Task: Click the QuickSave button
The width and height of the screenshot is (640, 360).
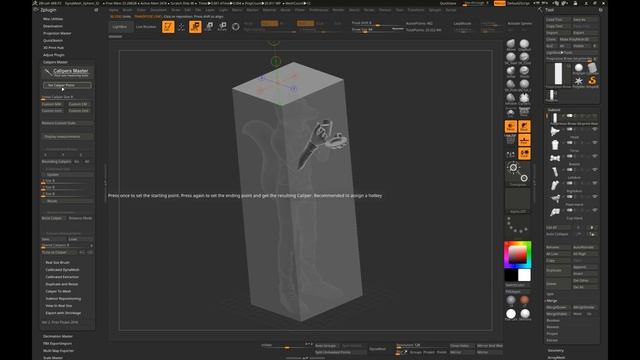Action: (x=448, y=3)
